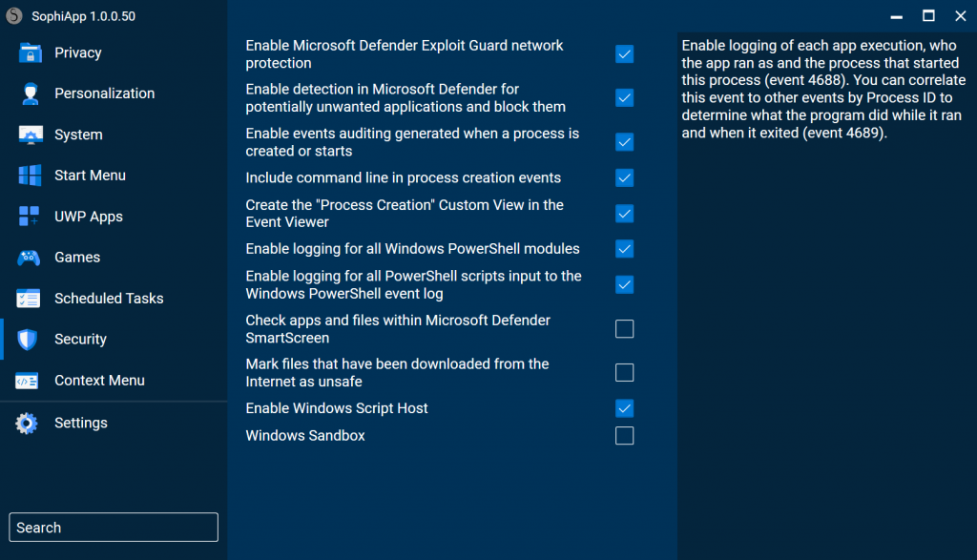Toggle detection of potentially unwanted applications
This screenshot has width=977, height=560.
click(624, 97)
